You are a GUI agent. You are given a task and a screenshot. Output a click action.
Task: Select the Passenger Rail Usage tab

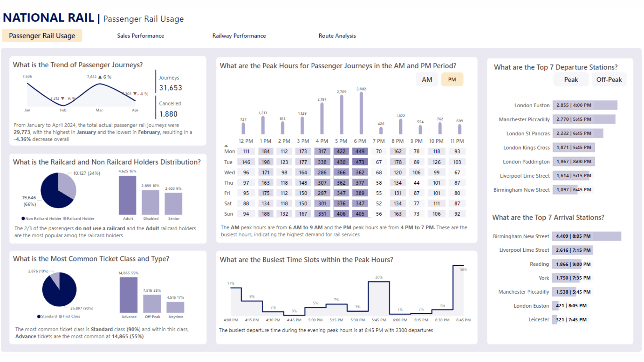click(42, 36)
